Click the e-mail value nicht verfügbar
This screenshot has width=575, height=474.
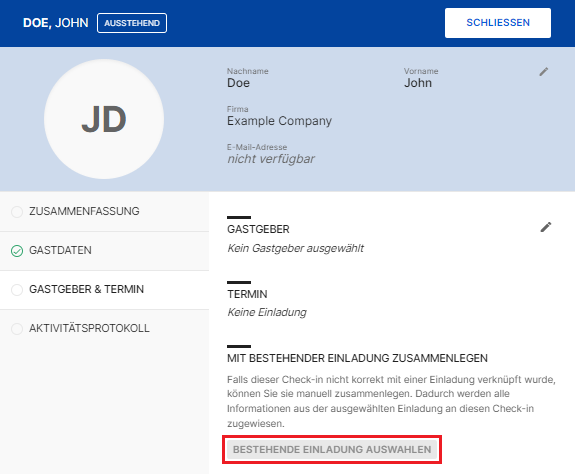pyautogui.click(x=271, y=159)
